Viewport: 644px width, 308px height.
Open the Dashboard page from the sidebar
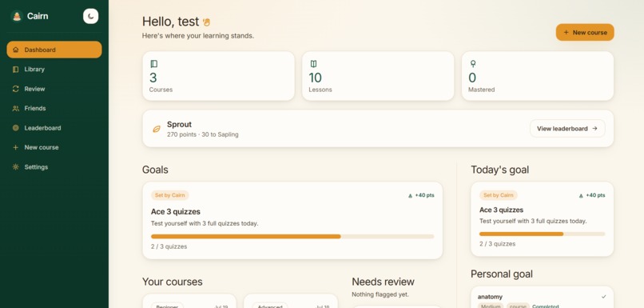point(54,50)
